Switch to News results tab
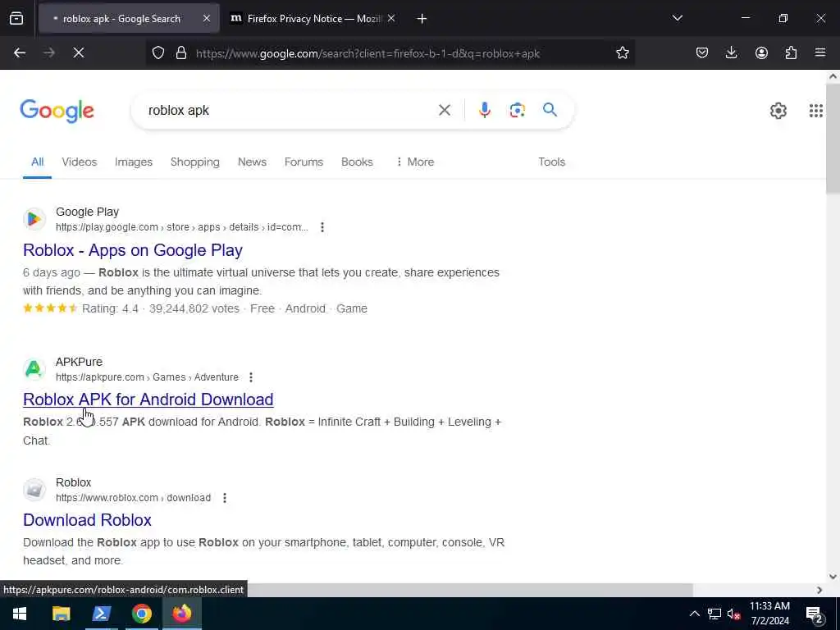The image size is (840, 630). point(252,162)
